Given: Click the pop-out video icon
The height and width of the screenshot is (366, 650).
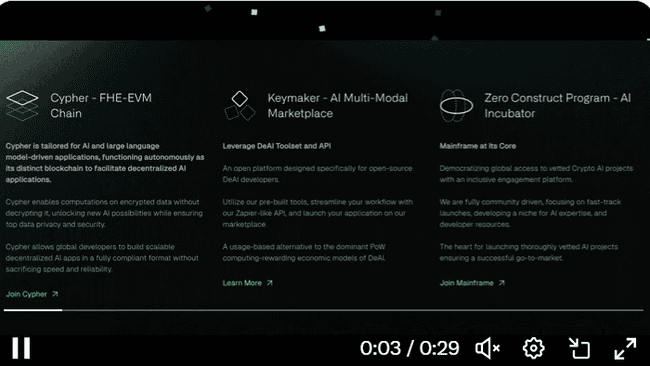Looking at the screenshot, I should [579, 348].
